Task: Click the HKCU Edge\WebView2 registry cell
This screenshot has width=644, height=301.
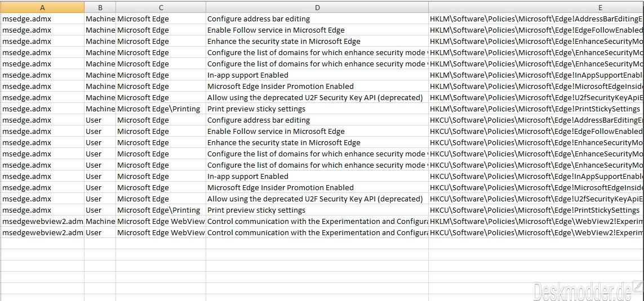Action: (536, 232)
